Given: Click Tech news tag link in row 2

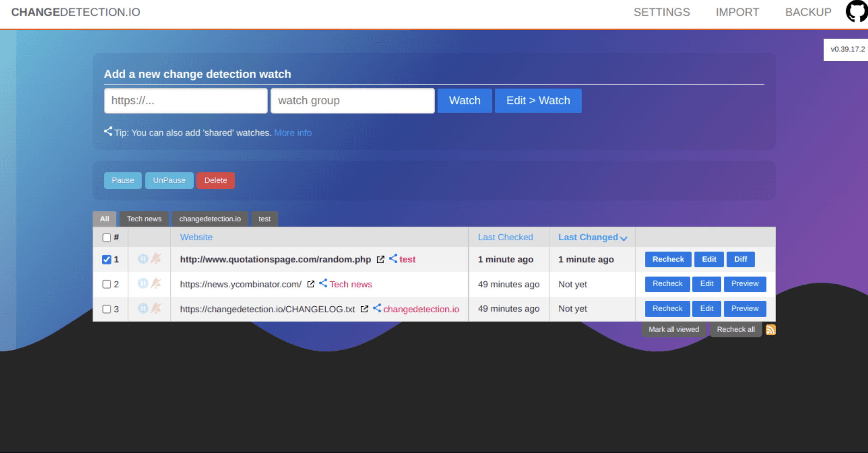Looking at the screenshot, I should click(x=351, y=284).
